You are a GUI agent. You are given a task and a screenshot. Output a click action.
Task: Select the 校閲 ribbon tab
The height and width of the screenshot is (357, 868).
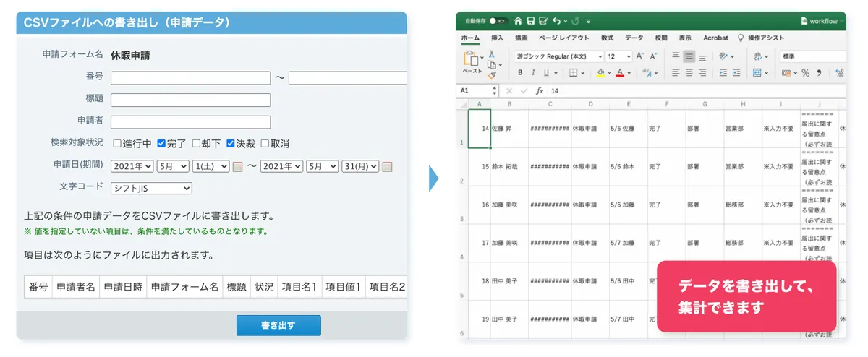point(661,38)
